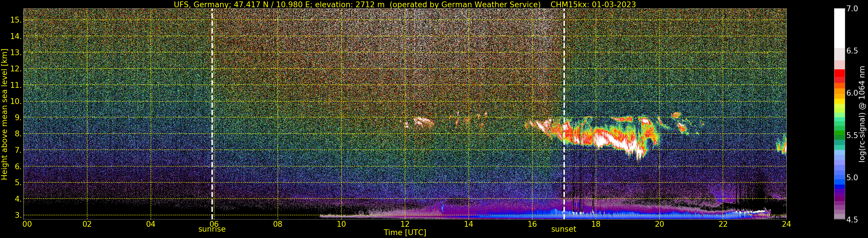This screenshot has height=238, width=868.
Task: Click the height tick label '5.'
Action: pyautogui.click(x=18, y=183)
